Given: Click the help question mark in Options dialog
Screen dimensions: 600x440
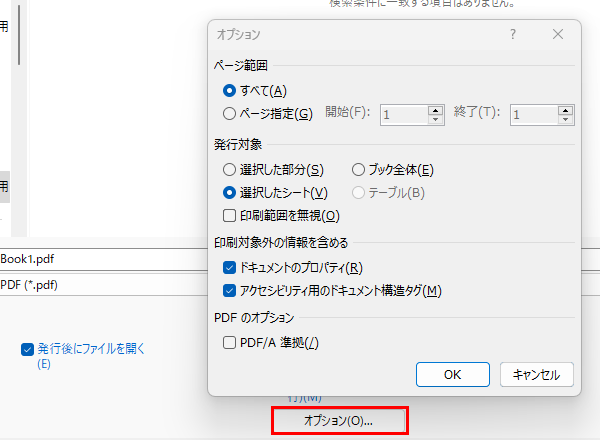Looking at the screenshot, I should (513, 34).
